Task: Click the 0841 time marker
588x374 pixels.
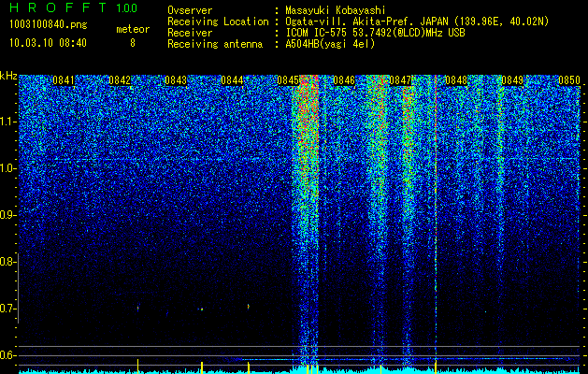Action: click(64, 80)
